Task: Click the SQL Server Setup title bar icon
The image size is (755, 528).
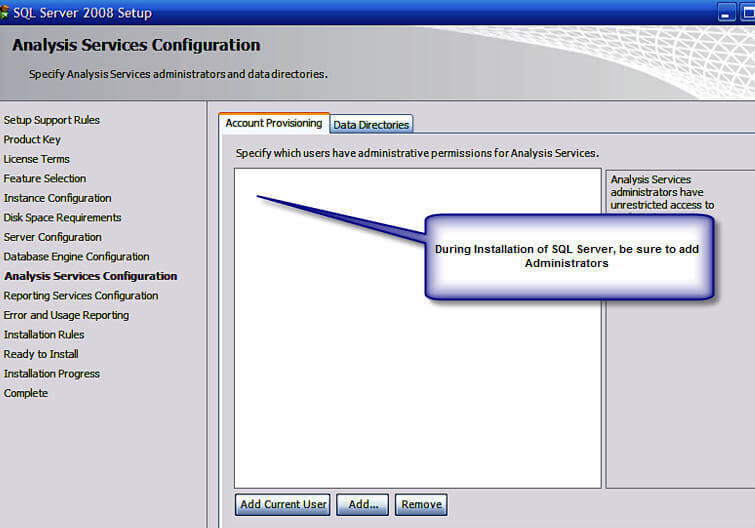Action: pos(4,12)
